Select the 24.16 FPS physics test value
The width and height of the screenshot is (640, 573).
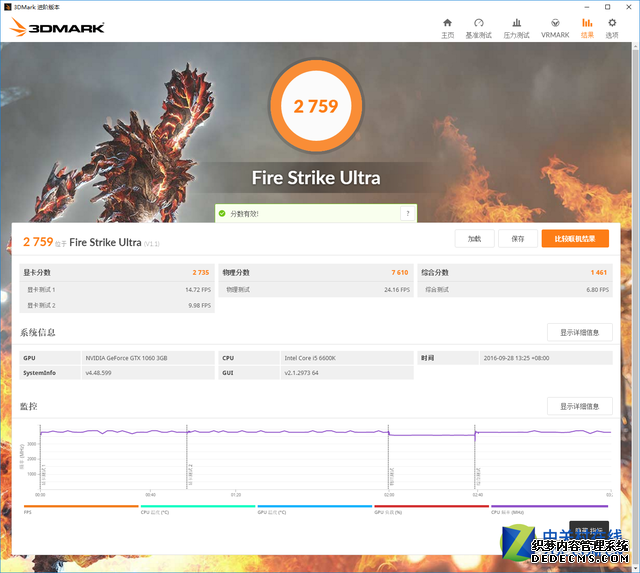coord(397,290)
